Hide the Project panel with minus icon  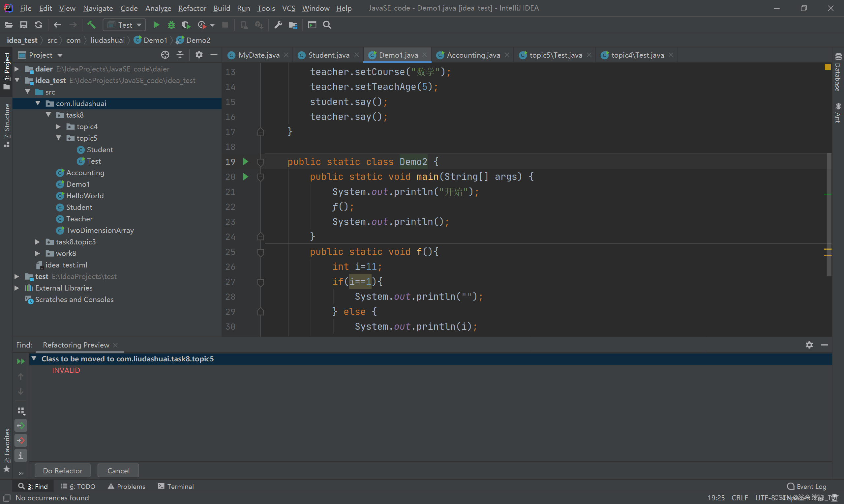(x=214, y=55)
